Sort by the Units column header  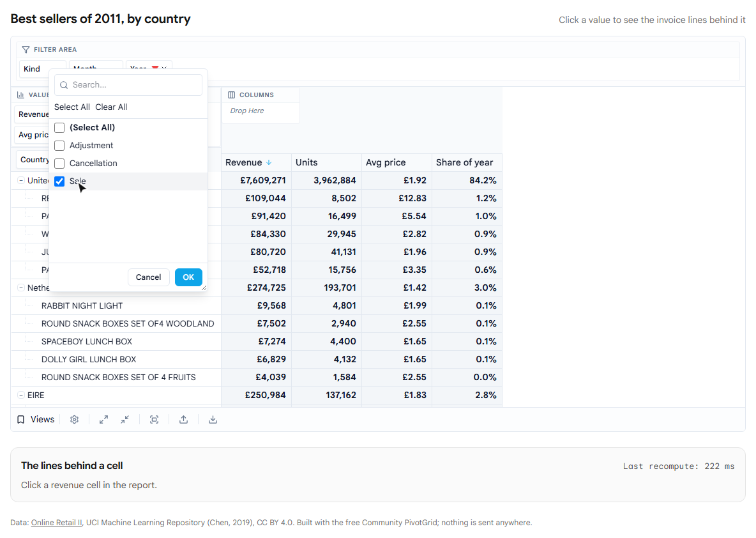(326, 162)
